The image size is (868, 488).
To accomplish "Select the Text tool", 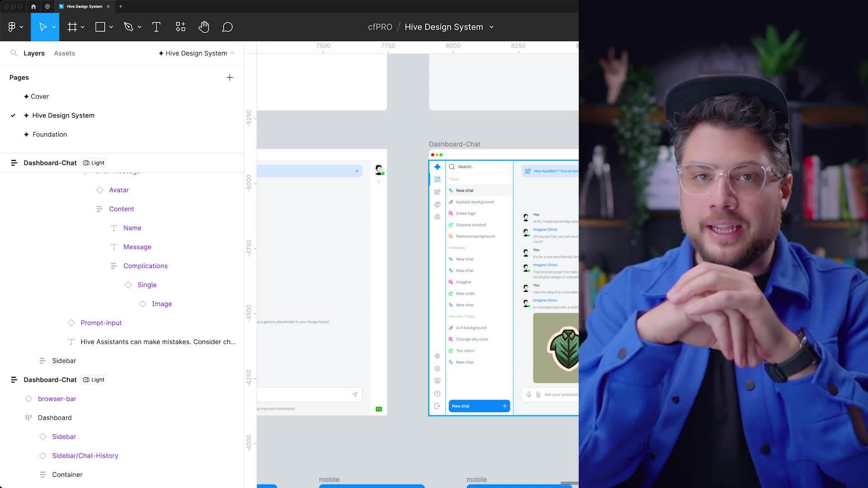I will tap(156, 27).
